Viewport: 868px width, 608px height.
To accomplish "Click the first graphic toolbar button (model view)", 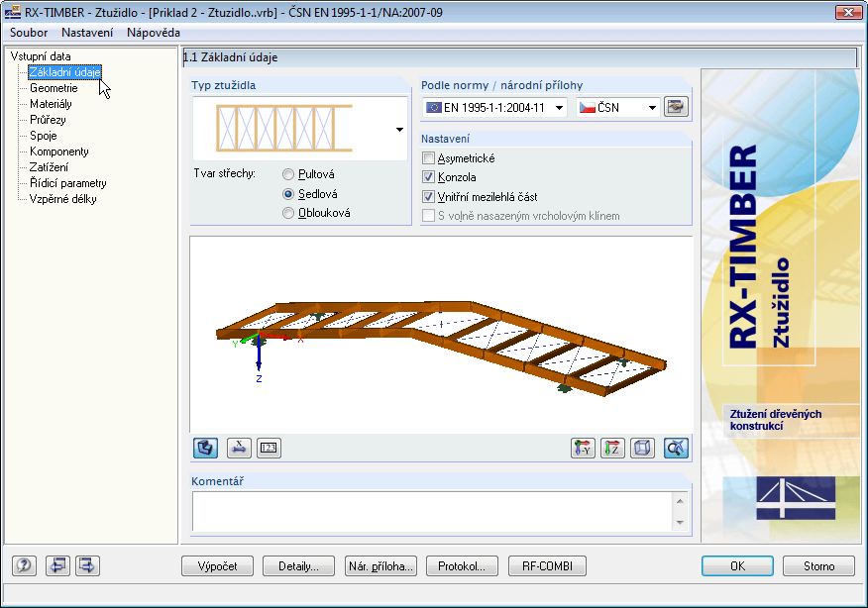I will (205, 448).
